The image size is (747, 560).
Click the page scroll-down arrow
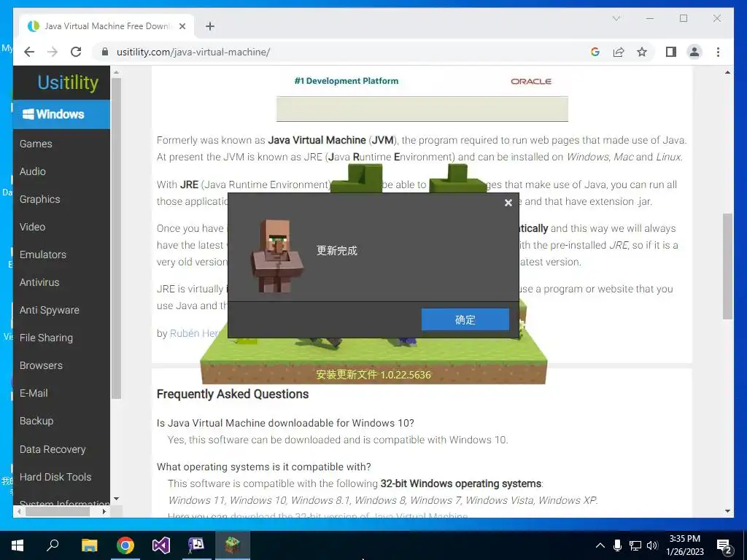(x=727, y=511)
